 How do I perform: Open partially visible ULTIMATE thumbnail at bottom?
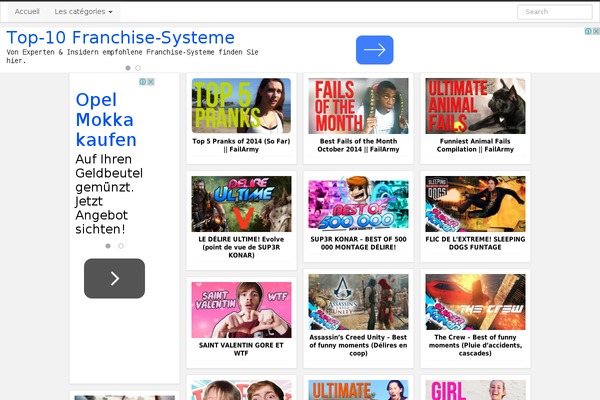tap(358, 390)
